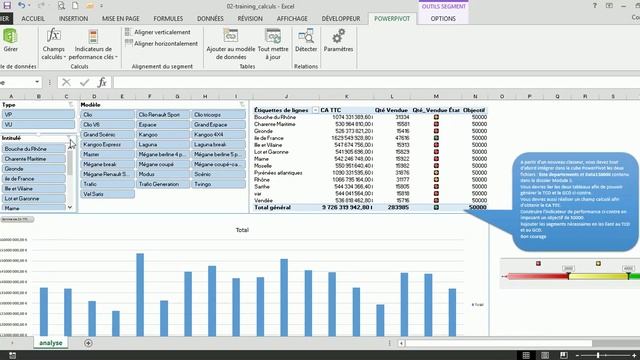Click Tout mettre à jour
640x360 pixels.
click(273, 44)
